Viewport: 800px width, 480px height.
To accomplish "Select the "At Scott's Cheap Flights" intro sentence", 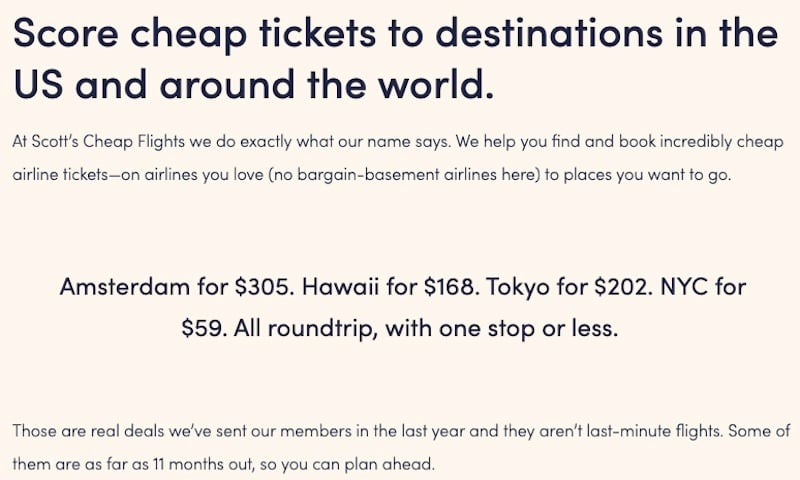I will (231, 141).
